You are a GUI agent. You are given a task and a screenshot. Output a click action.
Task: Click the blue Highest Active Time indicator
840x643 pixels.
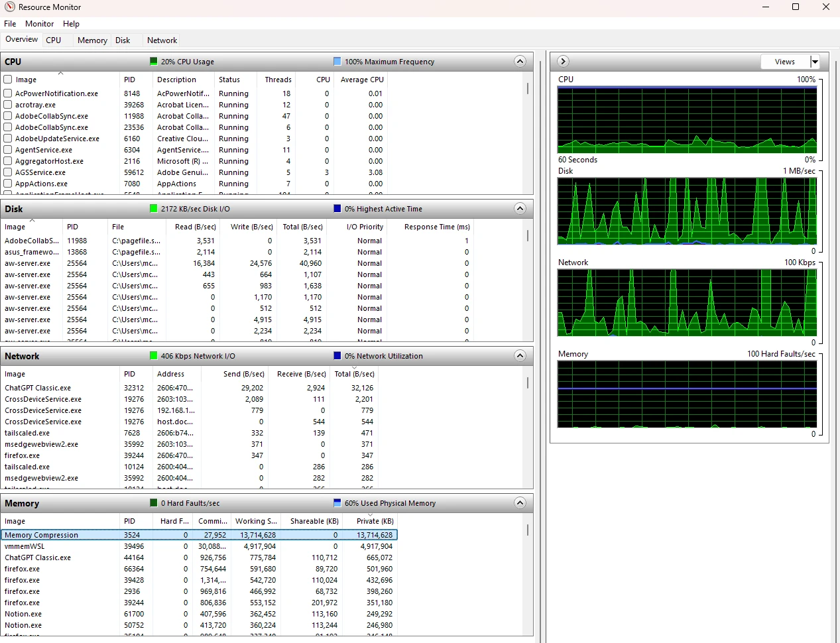pyautogui.click(x=337, y=209)
